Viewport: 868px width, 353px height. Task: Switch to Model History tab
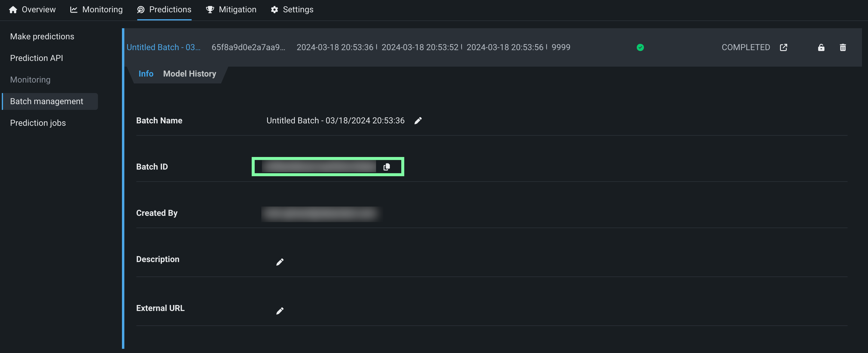(190, 74)
